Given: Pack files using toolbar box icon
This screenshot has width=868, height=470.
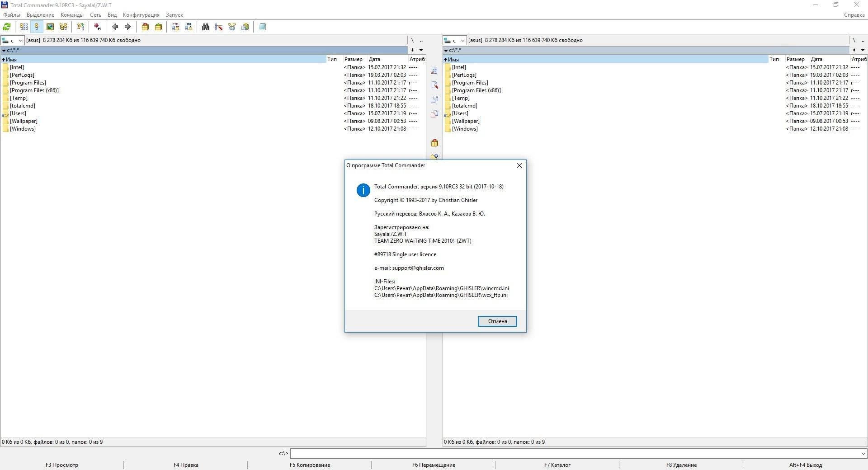Looking at the screenshot, I should click(145, 27).
